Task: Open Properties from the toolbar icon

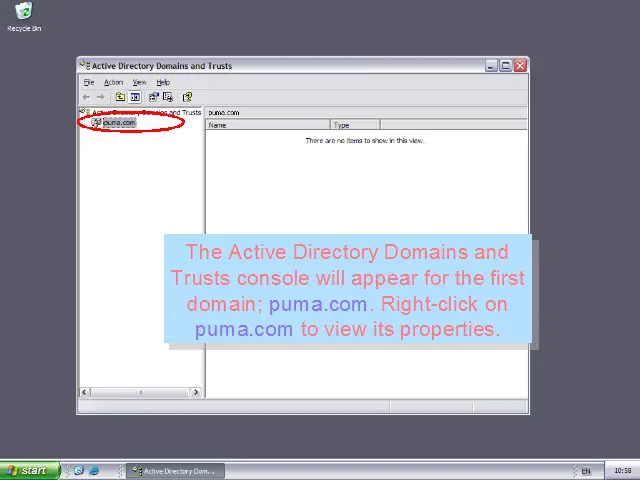Action: tap(153, 97)
